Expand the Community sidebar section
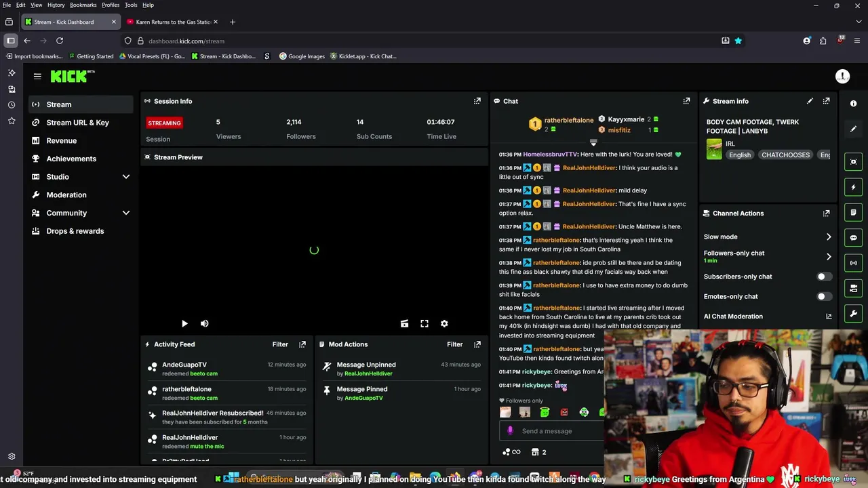868x488 pixels. click(x=125, y=213)
